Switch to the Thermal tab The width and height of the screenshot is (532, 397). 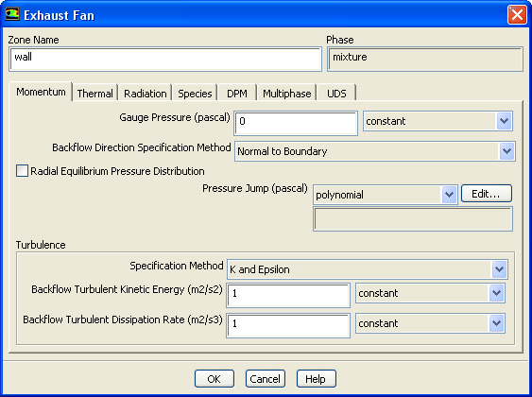pyautogui.click(x=95, y=94)
